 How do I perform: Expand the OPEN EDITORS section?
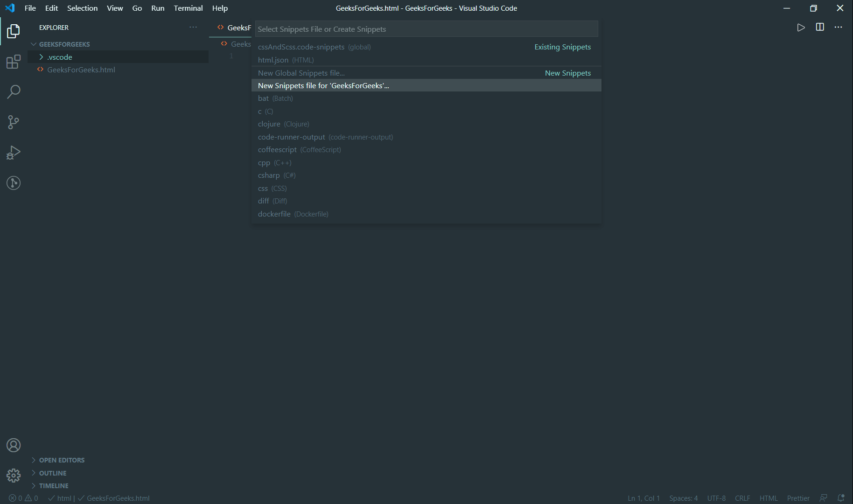118,460
